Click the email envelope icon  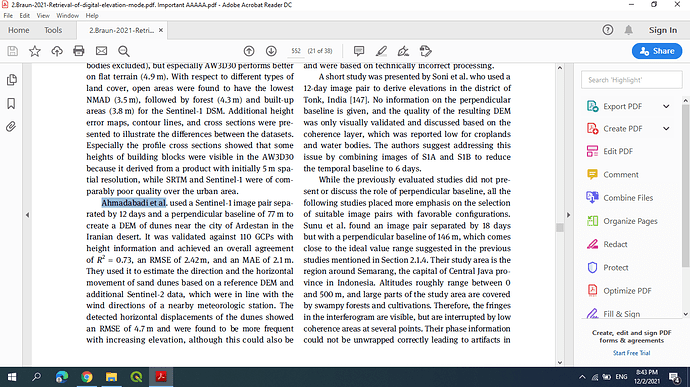tap(101, 51)
